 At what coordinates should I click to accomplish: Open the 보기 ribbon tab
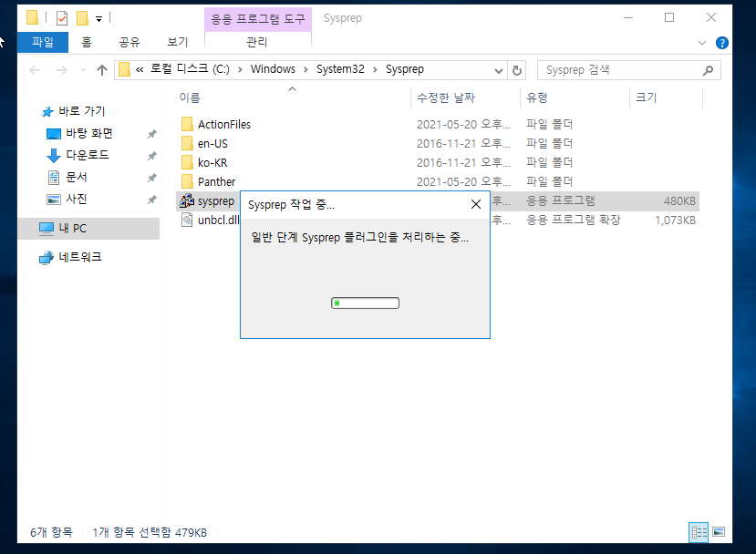click(x=177, y=43)
